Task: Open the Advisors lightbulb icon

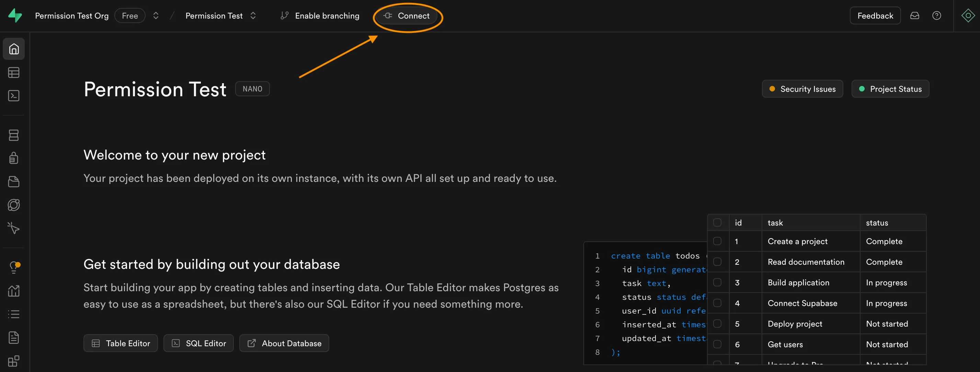Action: [14, 267]
